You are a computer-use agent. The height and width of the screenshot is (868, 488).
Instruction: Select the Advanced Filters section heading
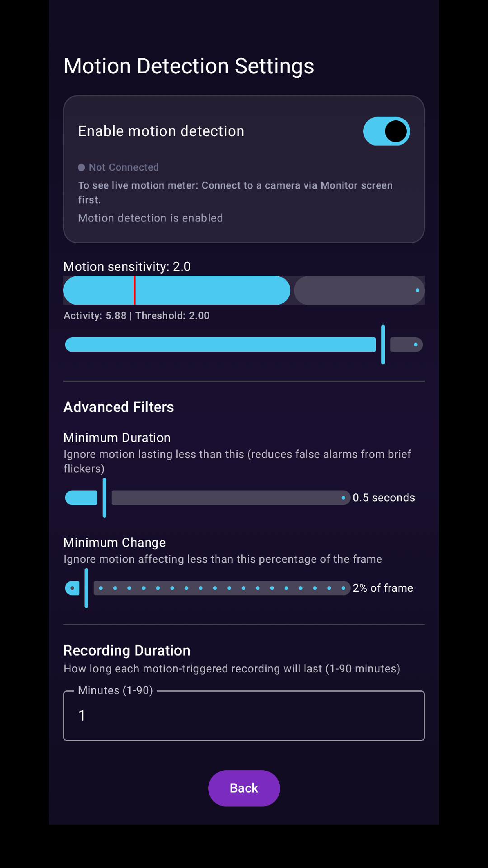pos(119,406)
